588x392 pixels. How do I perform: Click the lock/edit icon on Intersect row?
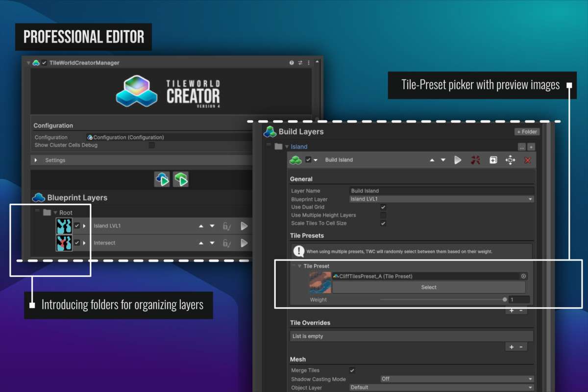pos(227,243)
